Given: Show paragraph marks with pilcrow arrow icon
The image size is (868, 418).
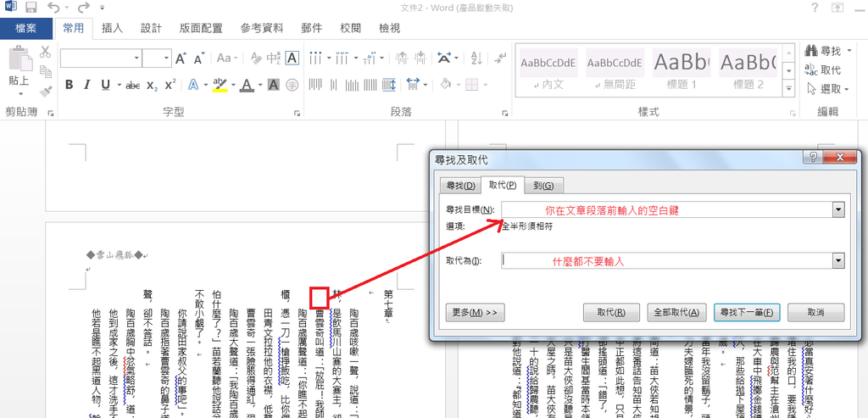Looking at the screenshot, I should [500, 58].
